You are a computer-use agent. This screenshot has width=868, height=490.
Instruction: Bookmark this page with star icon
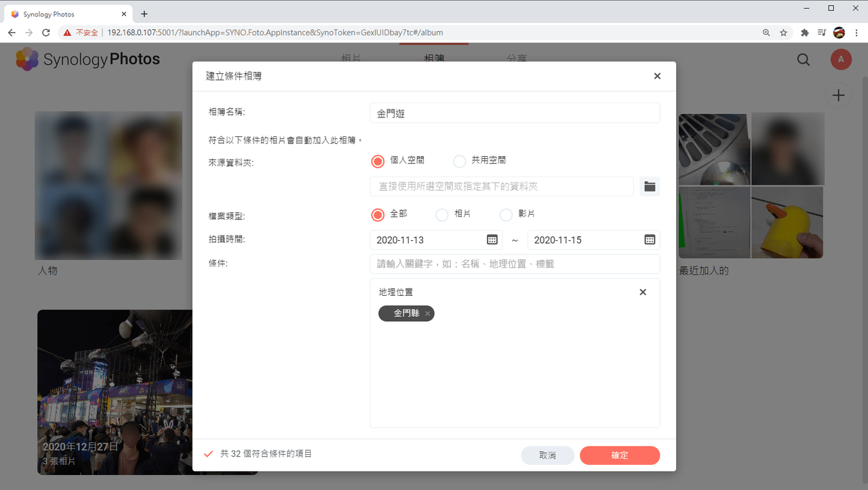click(x=783, y=33)
